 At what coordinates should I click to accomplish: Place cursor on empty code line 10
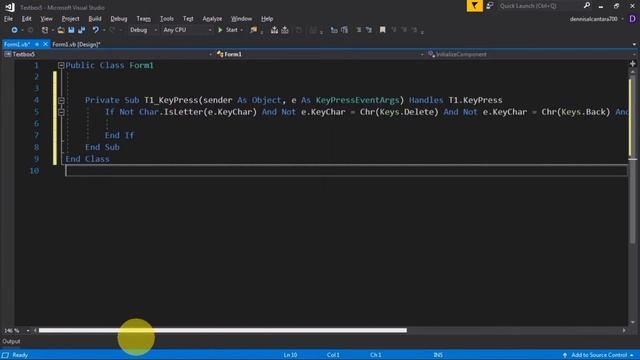pos(346,171)
